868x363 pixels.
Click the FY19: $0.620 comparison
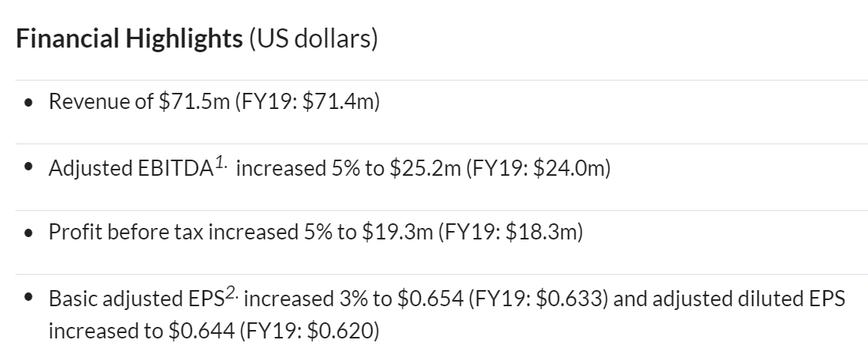(x=310, y=331)
